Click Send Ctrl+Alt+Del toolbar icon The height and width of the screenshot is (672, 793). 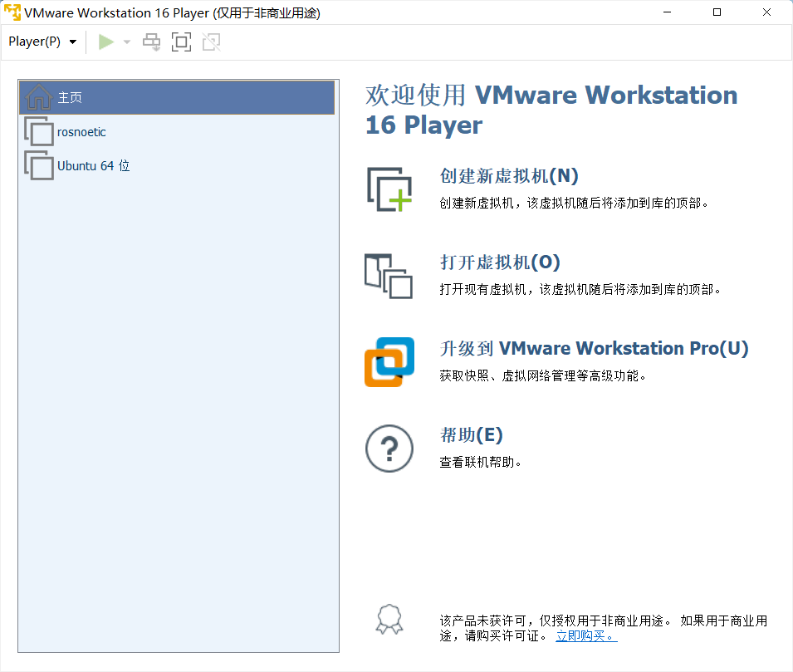coord(151,42)
